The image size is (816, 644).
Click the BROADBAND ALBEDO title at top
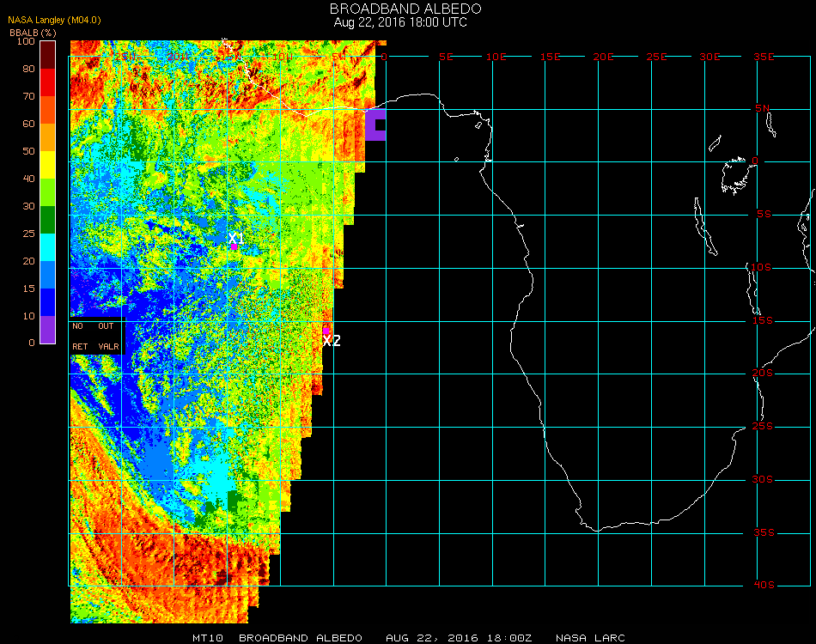pos(400,9)
